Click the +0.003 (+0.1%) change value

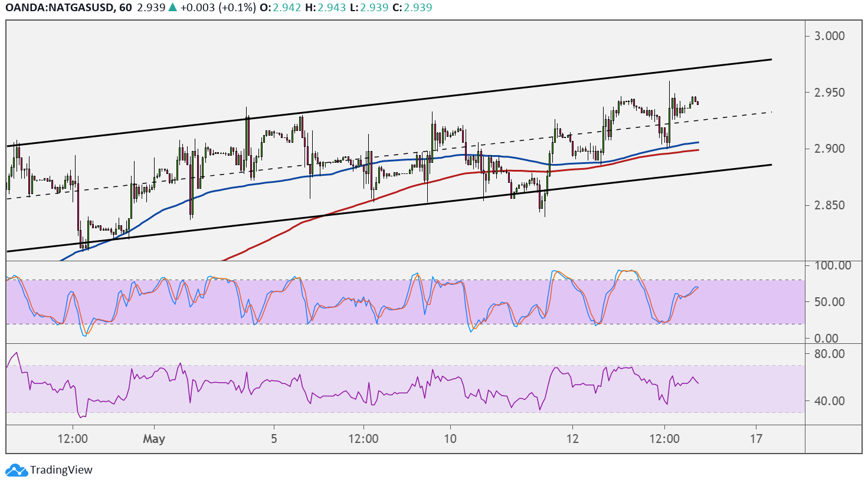tap(218, 8)
